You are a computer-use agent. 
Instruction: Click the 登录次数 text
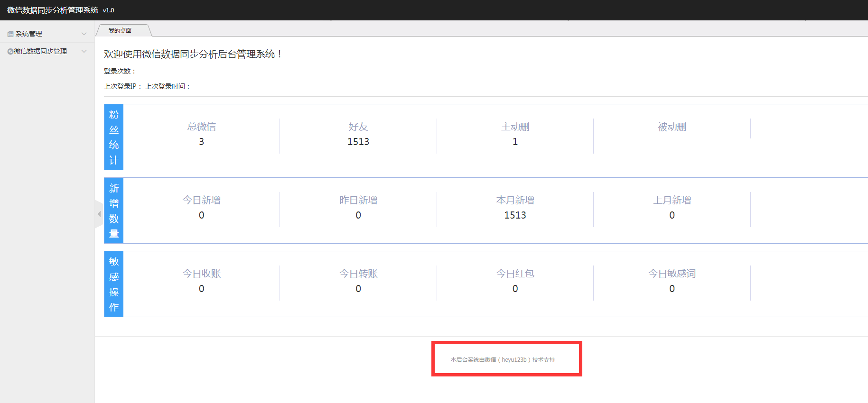[x=120, y=71]
